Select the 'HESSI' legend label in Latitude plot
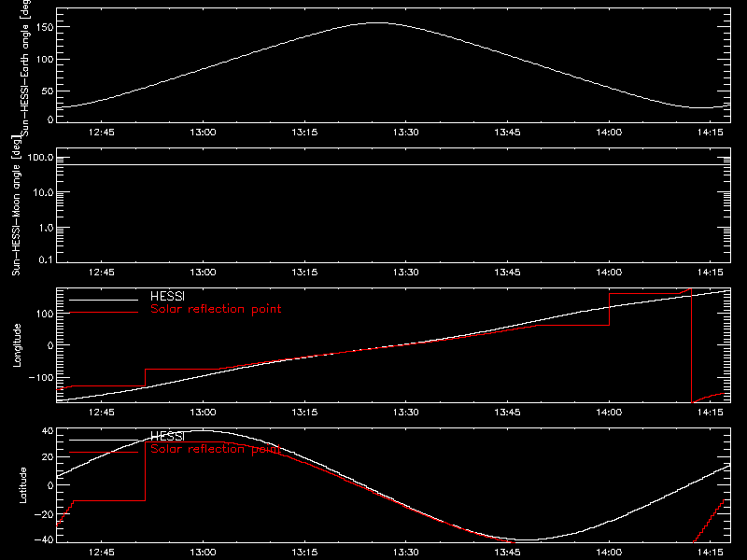The height and width of the screenshot is (560, 747). click(x=167, y=436)
